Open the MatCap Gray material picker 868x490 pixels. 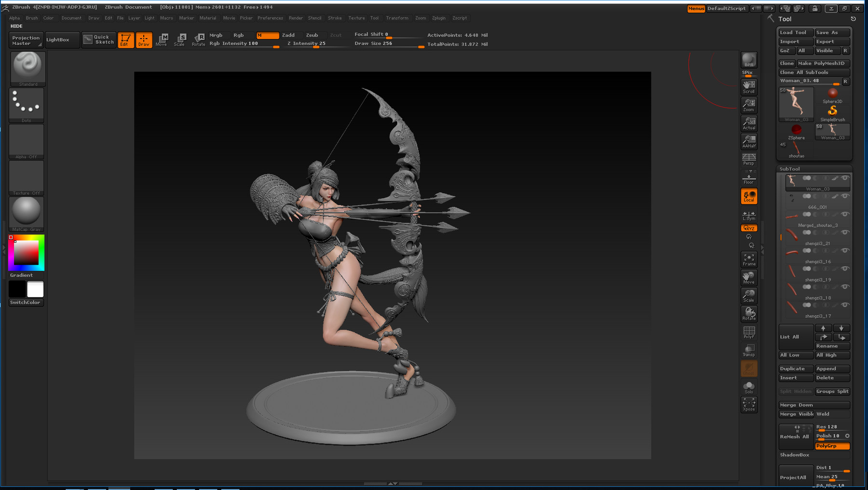click(x=27, y=212)
